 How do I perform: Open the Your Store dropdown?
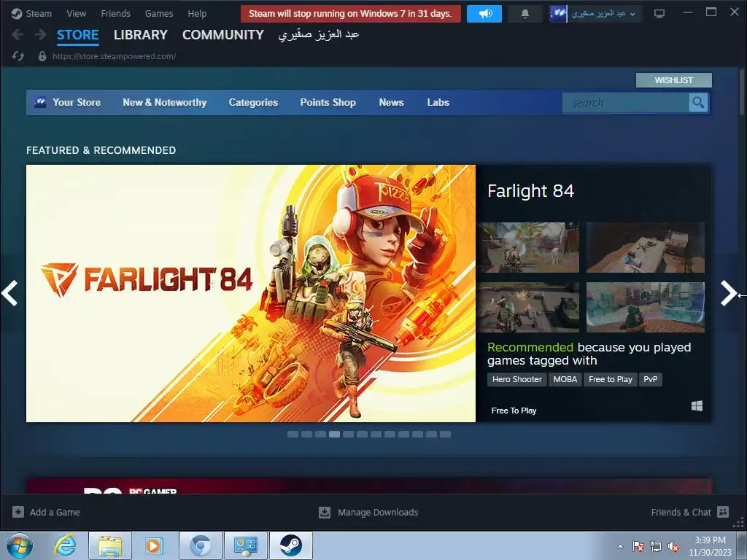(77, 102)
